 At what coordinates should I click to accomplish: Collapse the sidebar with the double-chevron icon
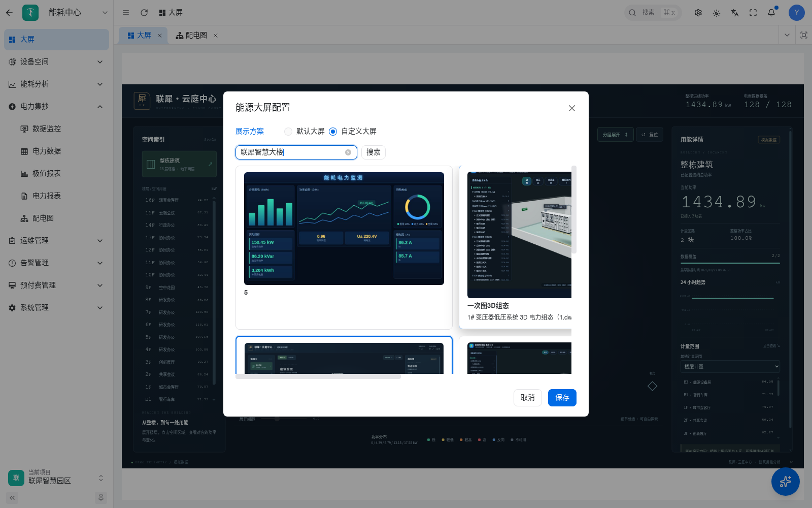click(12, 498)
